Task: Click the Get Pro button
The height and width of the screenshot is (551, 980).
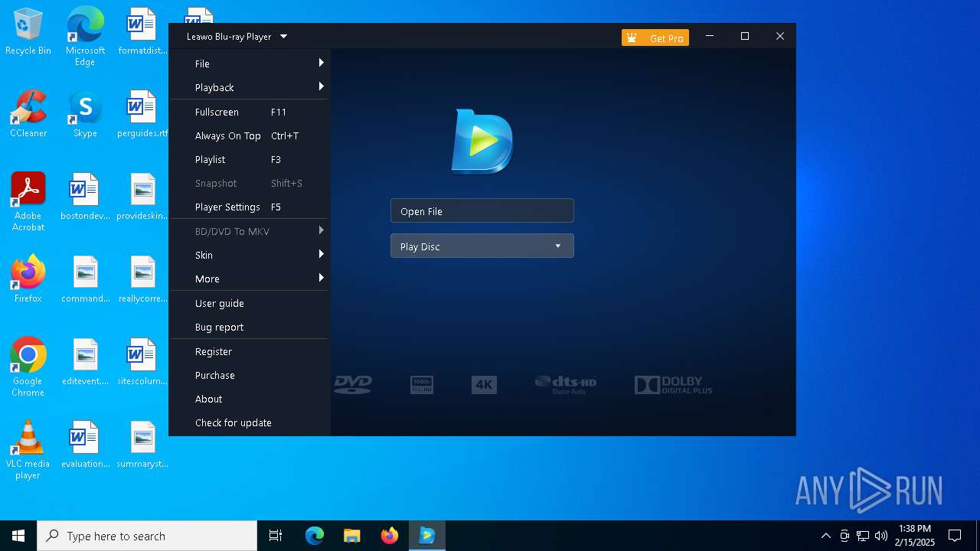Action: pos(655,37)
